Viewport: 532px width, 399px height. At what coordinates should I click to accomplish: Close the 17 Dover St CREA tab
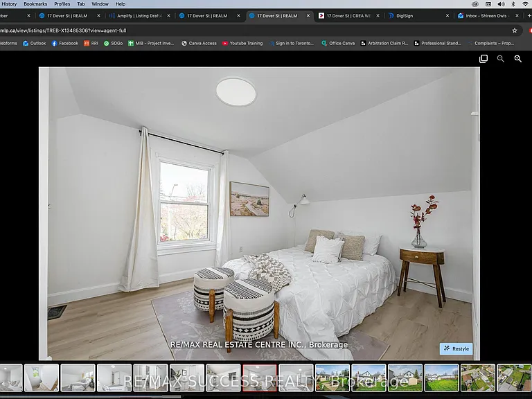378,16
